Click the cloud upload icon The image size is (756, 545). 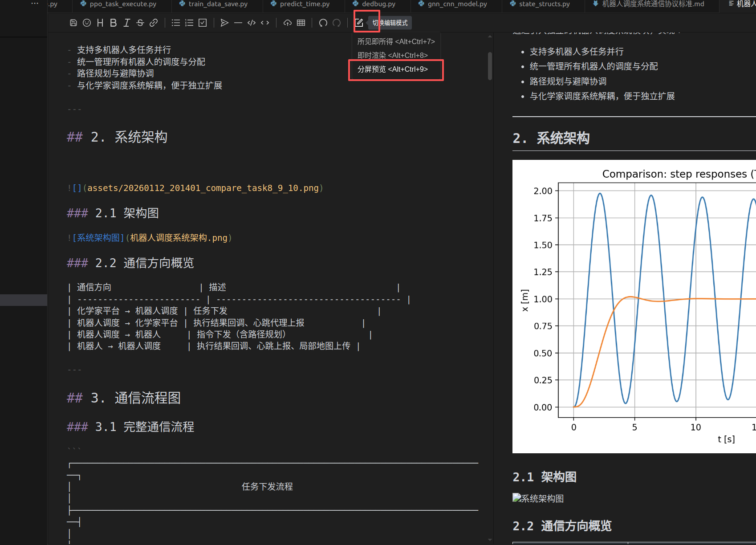tap(288, 23)
